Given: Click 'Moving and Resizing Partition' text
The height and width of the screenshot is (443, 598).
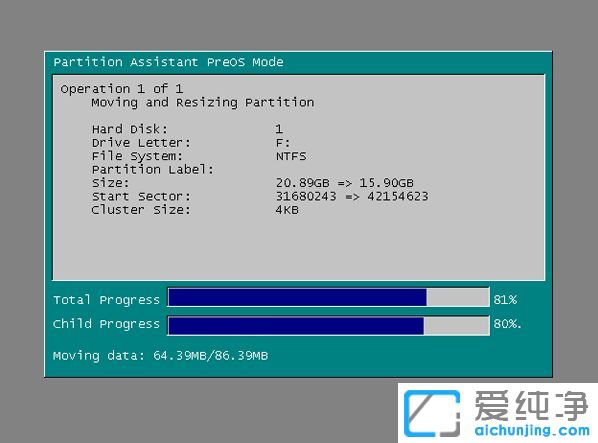Looking at the screenshot, I should (203, 103).
